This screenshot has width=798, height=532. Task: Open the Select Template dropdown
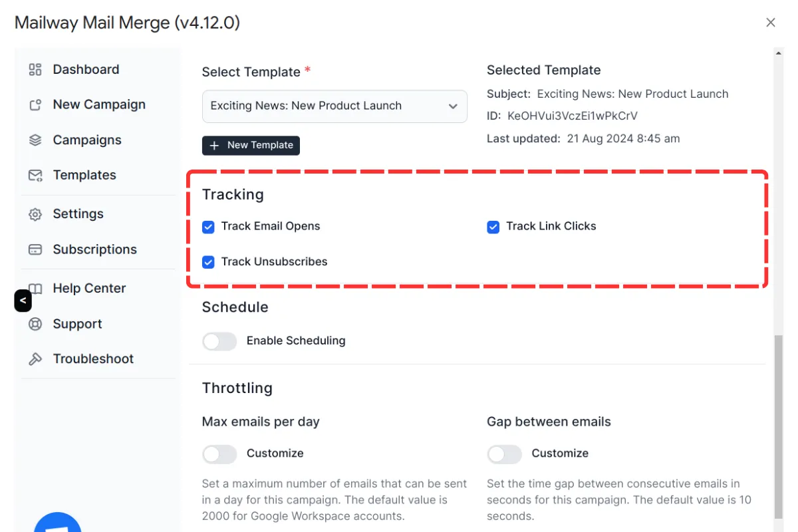coord(334,106)
